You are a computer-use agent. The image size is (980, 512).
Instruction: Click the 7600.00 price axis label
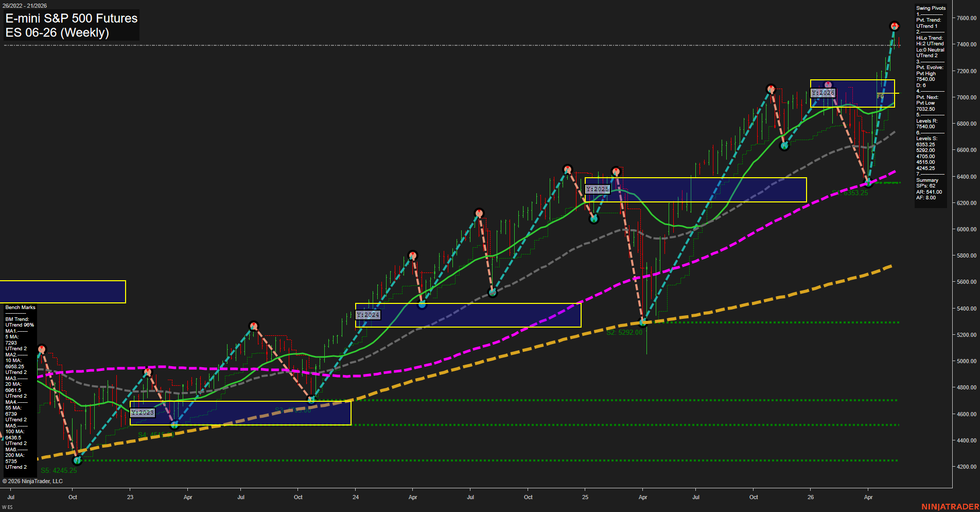tap(966, 18)
